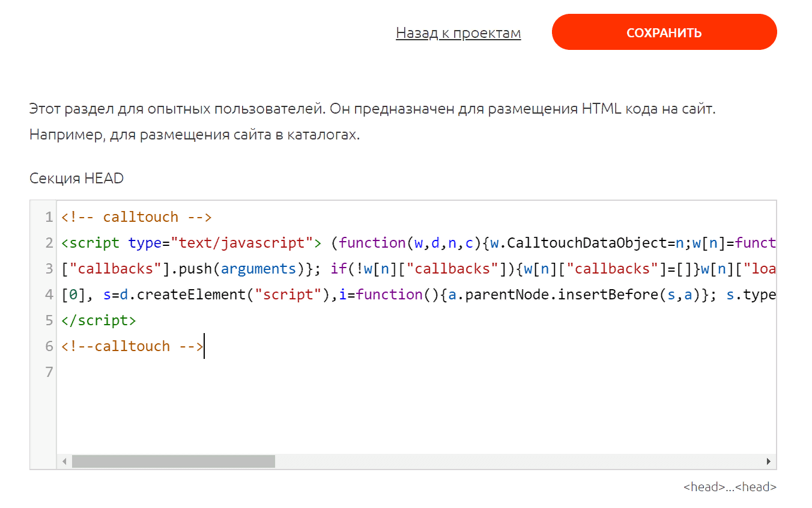Image resolution: width=812 pixels, height=508 pixels.
Task: Click line number 5 in gutter
Action: [49, 320]
